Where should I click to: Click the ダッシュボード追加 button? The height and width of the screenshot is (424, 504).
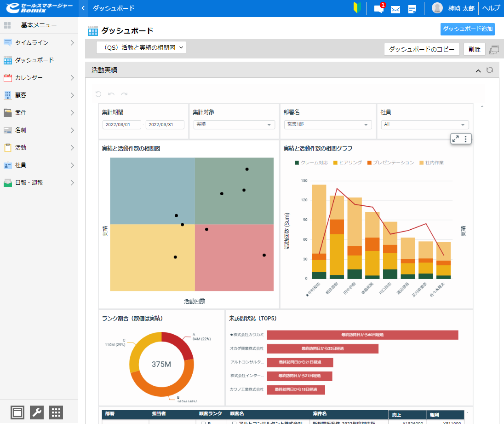pyautogui.click(x=467, y=29)
